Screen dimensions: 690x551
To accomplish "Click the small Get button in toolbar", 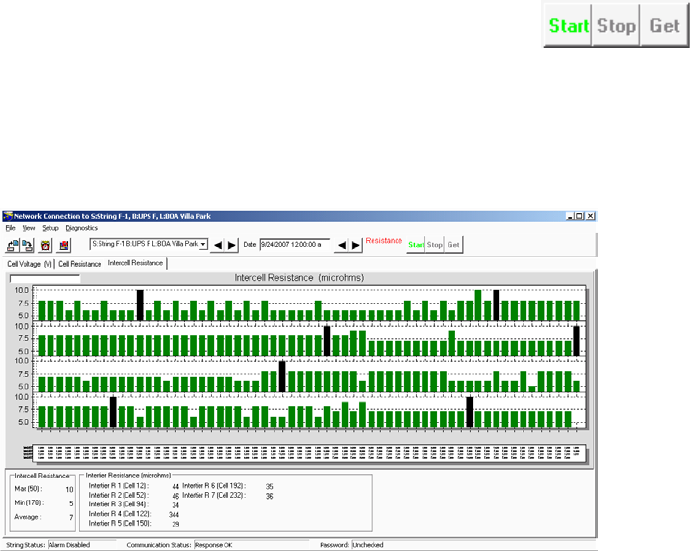I will click(x=453, y=245).
